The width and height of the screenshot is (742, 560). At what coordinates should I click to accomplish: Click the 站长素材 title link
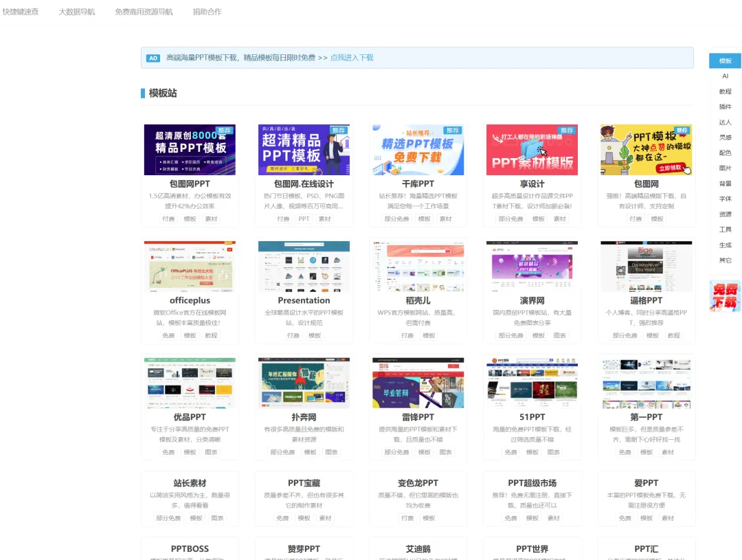[190, 483]
